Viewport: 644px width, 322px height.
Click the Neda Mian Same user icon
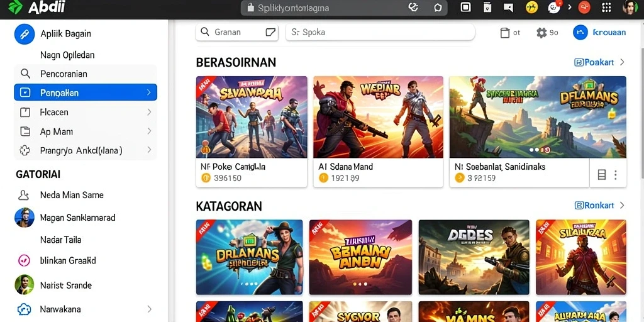click(x=24, y=195)
